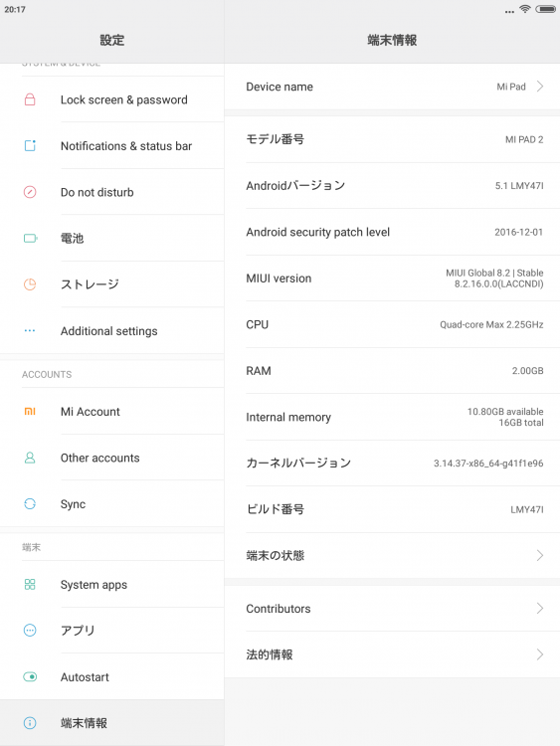
Task: Tap the Sync circular arrows icon
Action: coord(30,503)
